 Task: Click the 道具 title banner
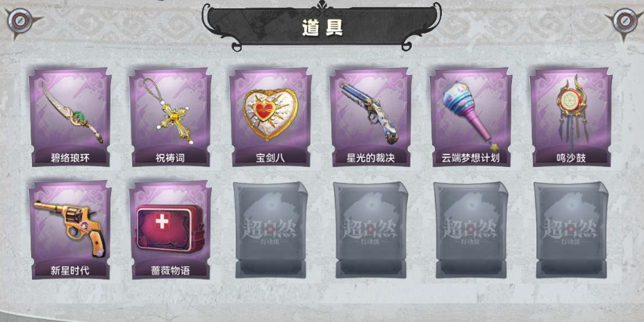coord(322,26)
